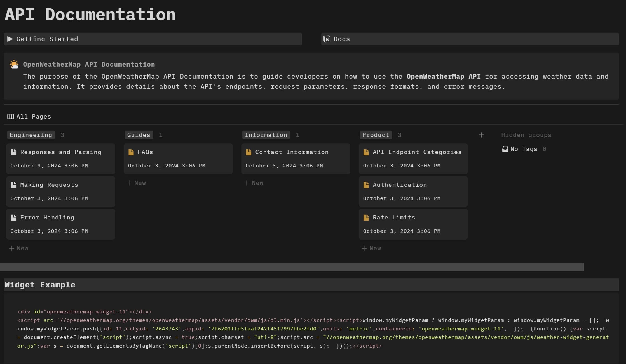Click the API Documentation page title
Viewport: 626px width, 364px height.
pyautogui.click(x=90, y=14)
